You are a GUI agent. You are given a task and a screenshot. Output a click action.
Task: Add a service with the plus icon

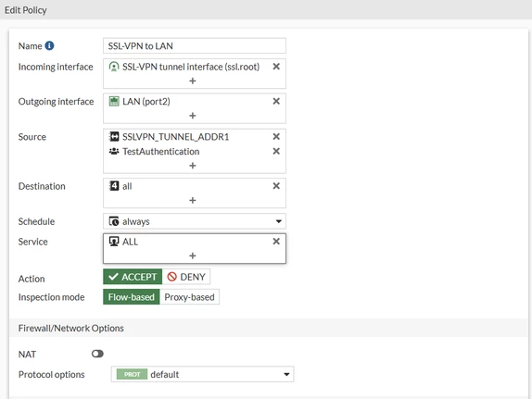193,256
